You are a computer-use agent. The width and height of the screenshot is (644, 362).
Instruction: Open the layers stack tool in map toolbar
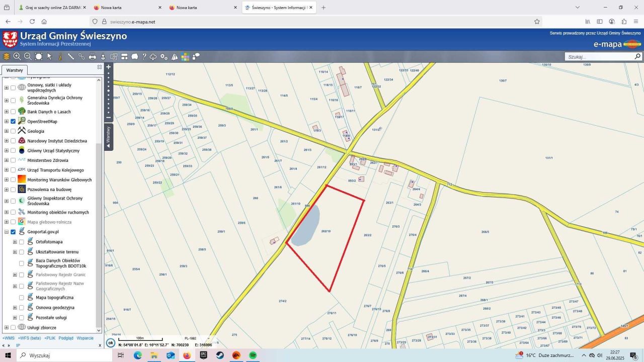[7, 57]
